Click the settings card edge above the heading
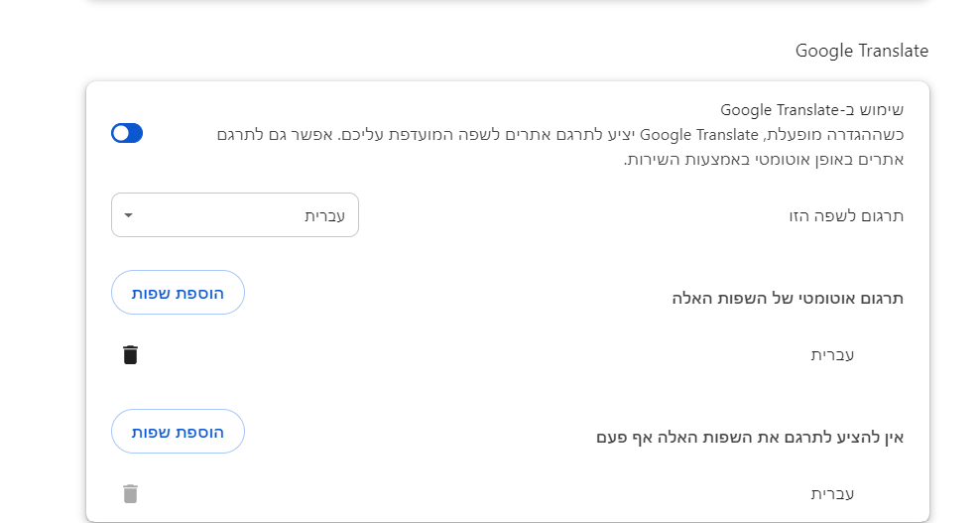Viewport: 980px width, 523px height. (506, 2)
